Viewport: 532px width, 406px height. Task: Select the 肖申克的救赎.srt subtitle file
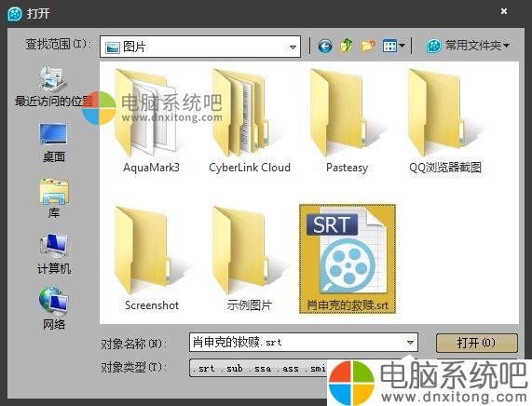pos(348,259)
